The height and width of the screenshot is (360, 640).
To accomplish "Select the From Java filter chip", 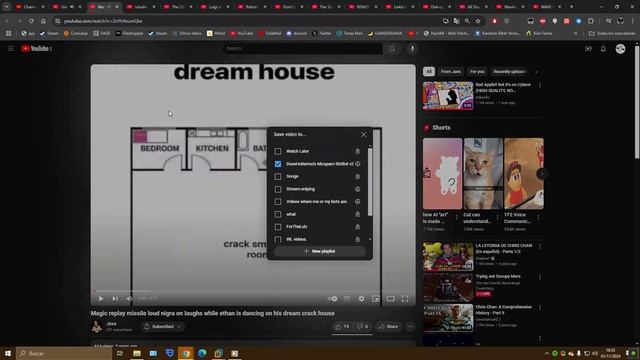I will [x=451, y=71].
